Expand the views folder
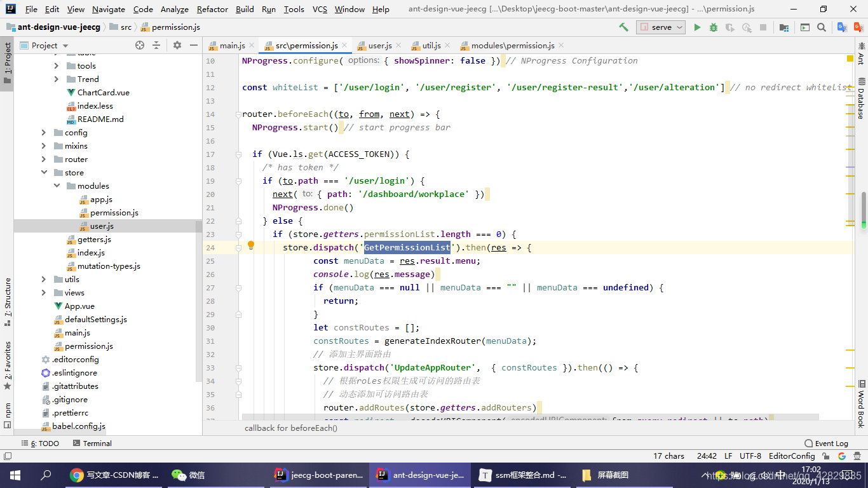The height and width of the screenshot is (488, 868). [43, 292]
